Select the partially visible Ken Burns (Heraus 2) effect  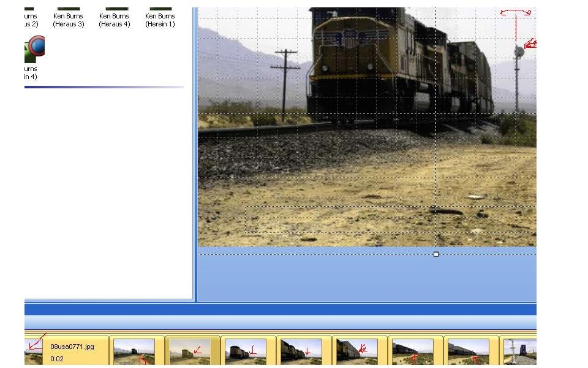coord(31,20)
